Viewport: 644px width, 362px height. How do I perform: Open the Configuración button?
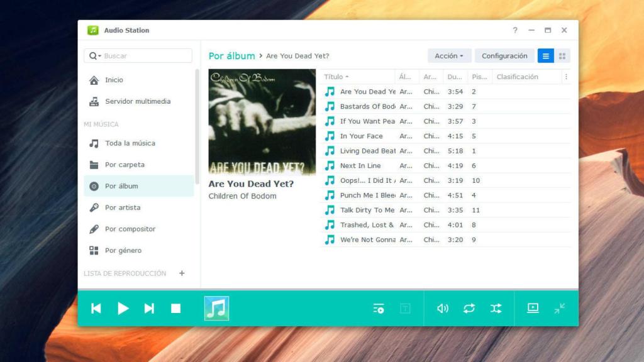point(504,55)
